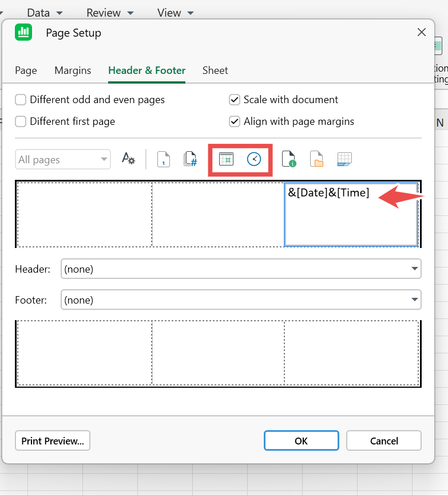Viewport: 448px width, 496px height.
Task: Insert page number icon in toolbar
Action: (163, 159)
